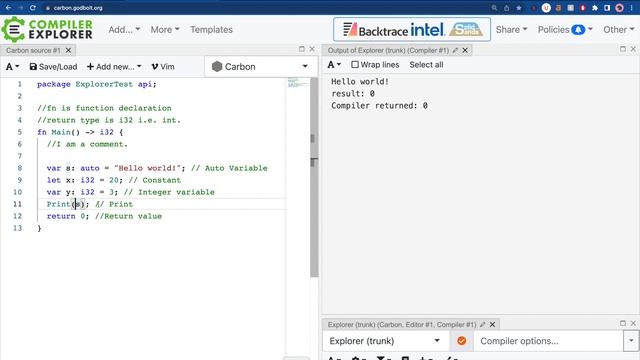Image resolution: width=640 pixels, height=360 pixels.
Task: Click on 'package ExplorerTest api;' line
Action: 97,84
